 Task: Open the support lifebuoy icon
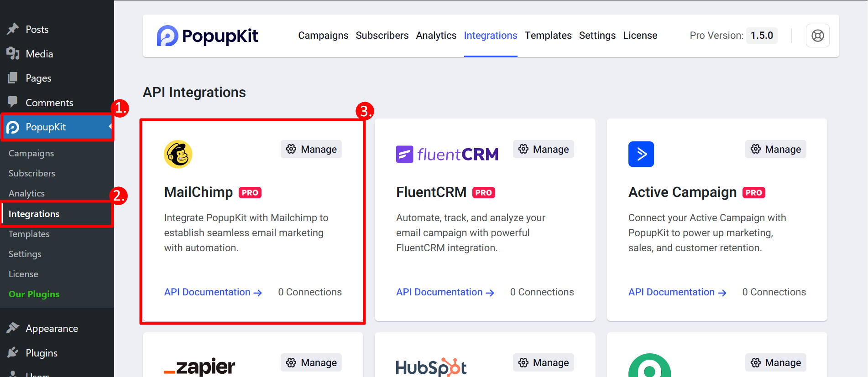(x=817, y=36)
